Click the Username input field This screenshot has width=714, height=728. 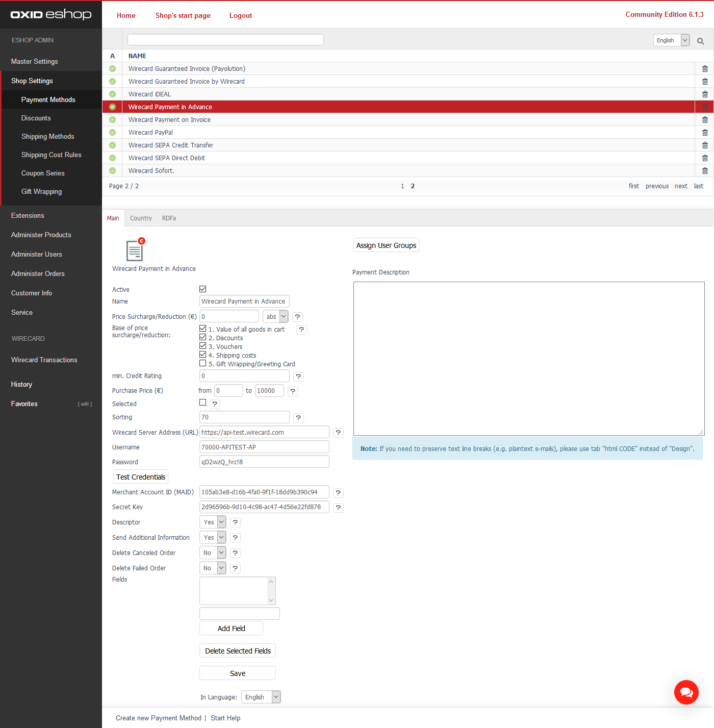click(x=264, y=447)
